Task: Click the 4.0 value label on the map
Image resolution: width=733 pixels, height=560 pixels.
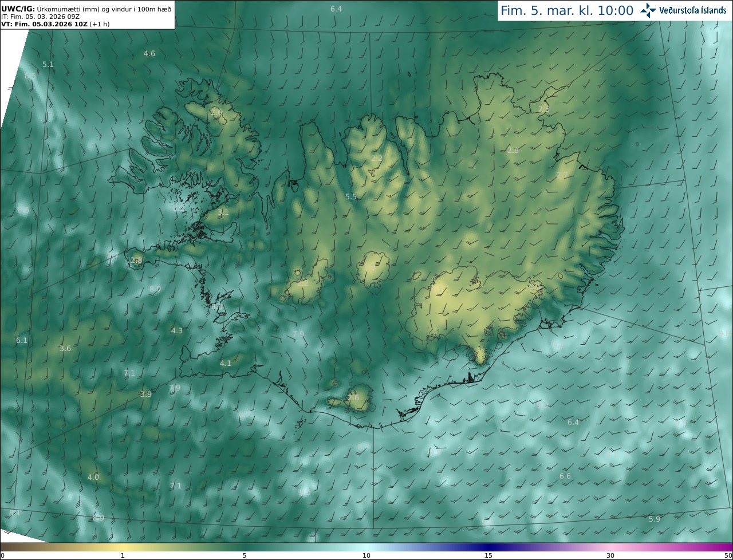Action: [x=93, y=478]
